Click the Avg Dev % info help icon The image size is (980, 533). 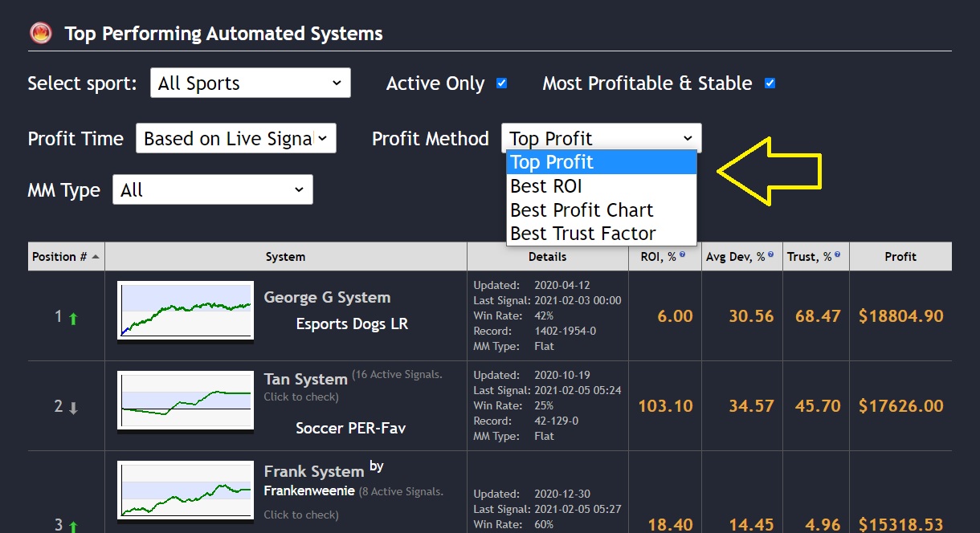click(770, 254)
